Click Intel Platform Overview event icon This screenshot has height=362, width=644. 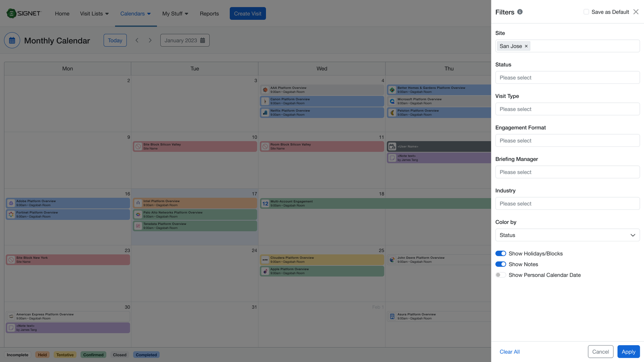(138, 203)
